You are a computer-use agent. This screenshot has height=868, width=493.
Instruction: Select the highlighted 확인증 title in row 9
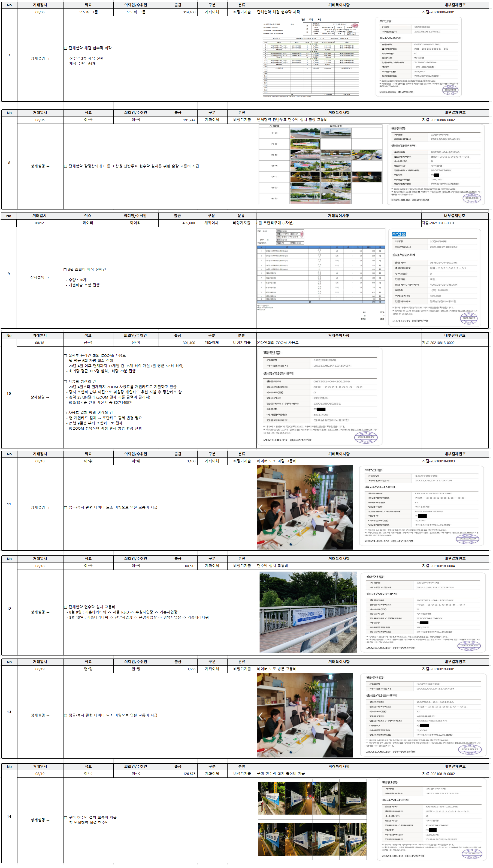pyautogui.click(x=399, y=234)
